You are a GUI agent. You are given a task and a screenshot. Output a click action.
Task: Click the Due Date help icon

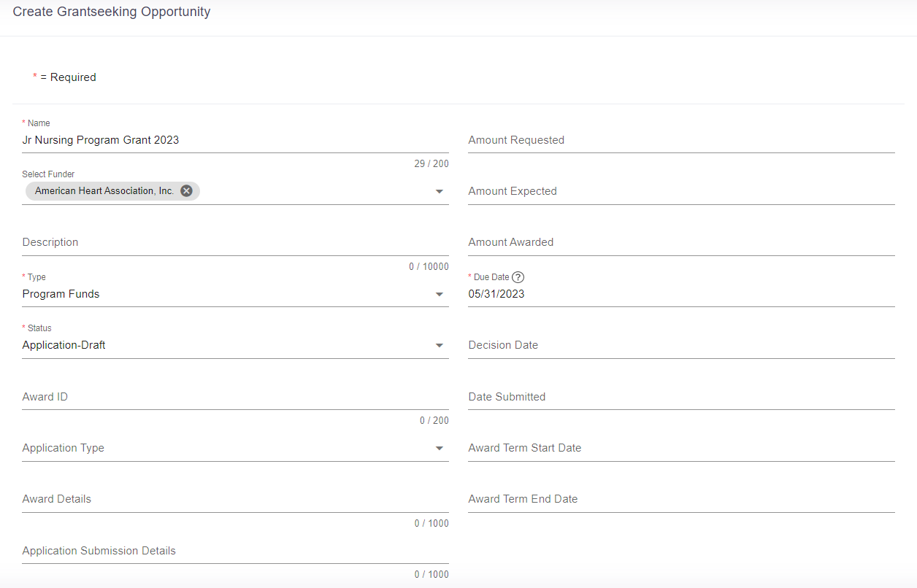point(518,277)
